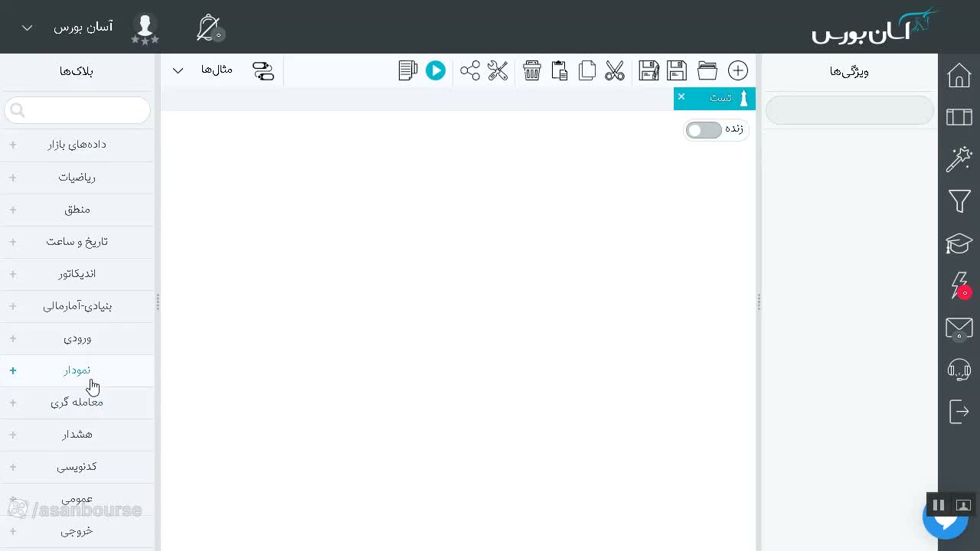The image size is (980, 551).
Task: Open the folder icon in toolbar
Action: 707,70
